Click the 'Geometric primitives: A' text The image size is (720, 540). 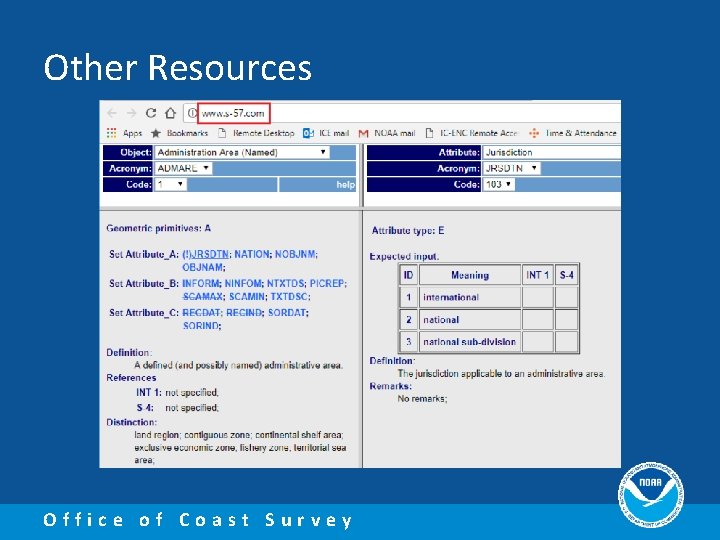pyautogui.click(x=158, y=228)
